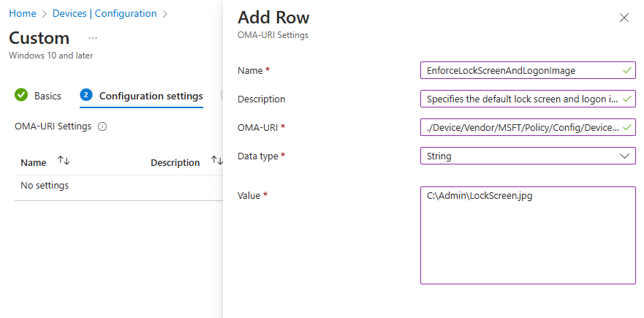Image resolution: width=644 pixels, height=318 pixels.
Task: Select the Configuration settings tab
Action: 151,96
